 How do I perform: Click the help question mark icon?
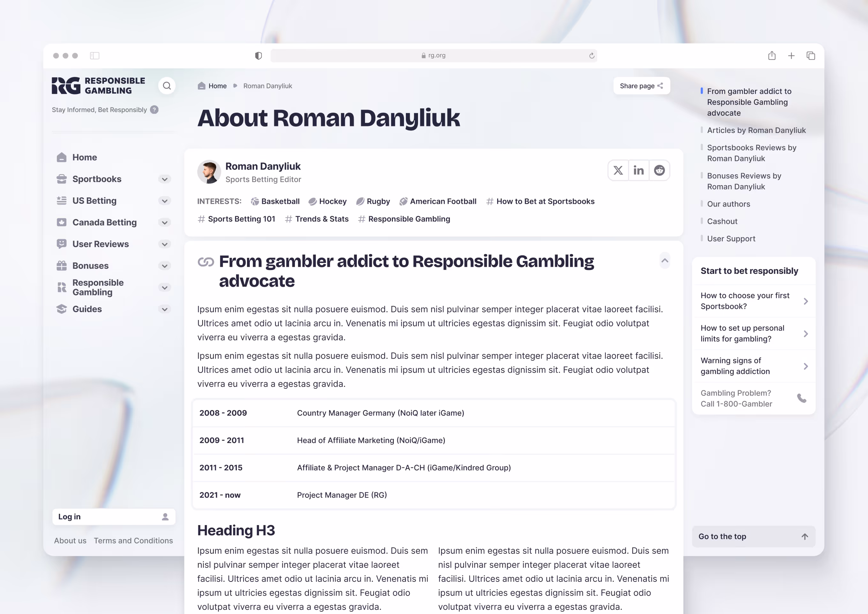154,110
